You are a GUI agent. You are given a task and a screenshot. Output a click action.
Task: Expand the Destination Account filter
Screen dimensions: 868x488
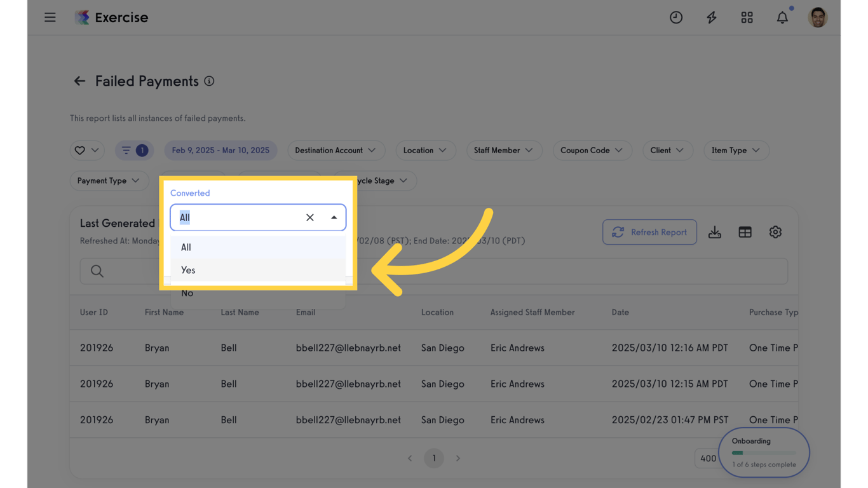[336, 151]
